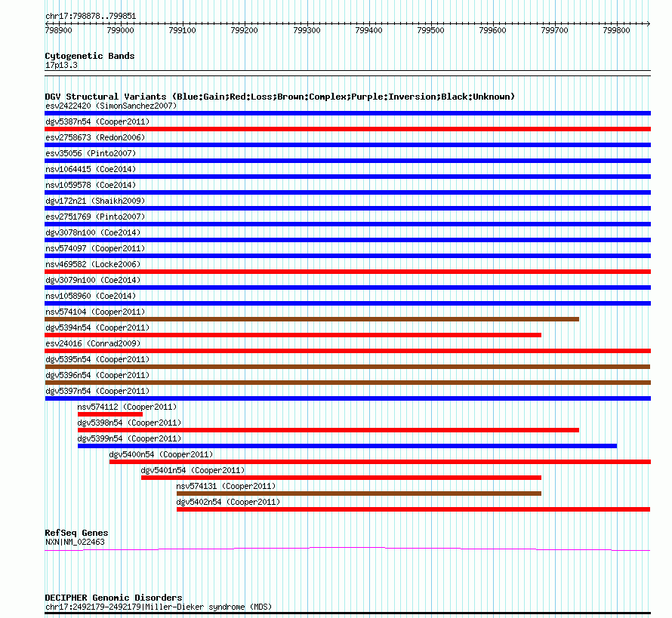672x618 pixels.
Task: Click the 17p13.3 cytogenetic band label
Action: [x=61, y=65]
